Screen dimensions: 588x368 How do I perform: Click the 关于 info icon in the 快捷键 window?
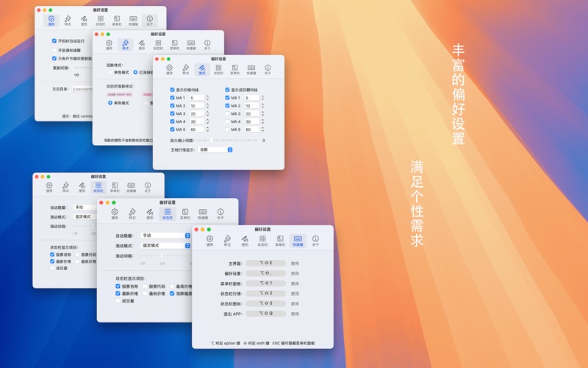coord(315,239)
